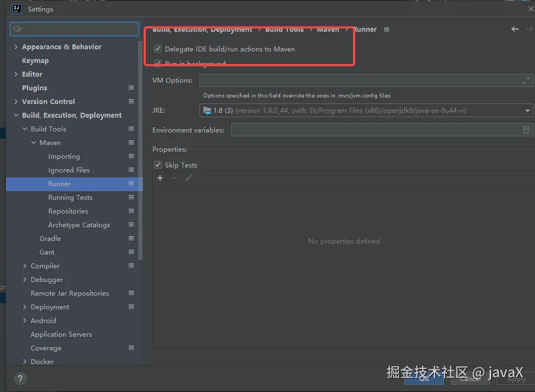This screenshot has height=392, width=535.
Task: Go back with the left arrow
Action: tap(515, 30)
